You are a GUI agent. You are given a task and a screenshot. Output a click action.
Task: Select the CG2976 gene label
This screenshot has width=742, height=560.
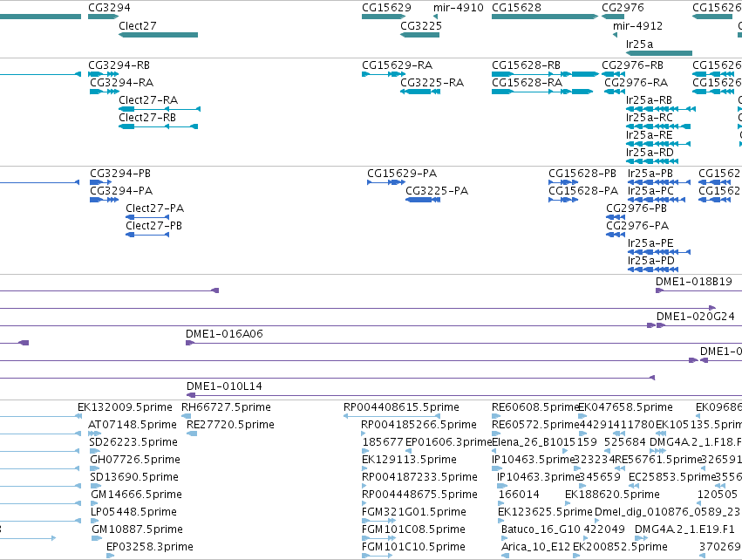[x=623, y=8]
